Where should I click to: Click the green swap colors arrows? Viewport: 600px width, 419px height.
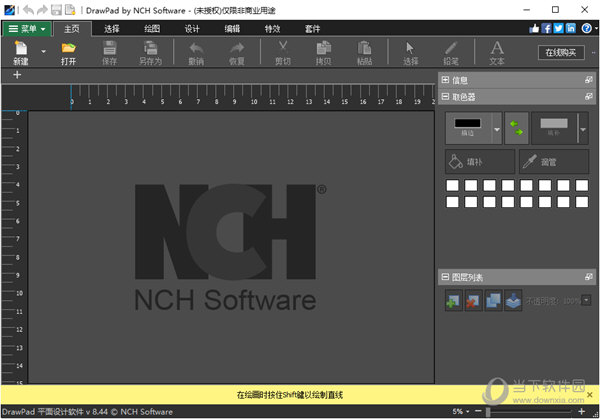pos(517,128)
